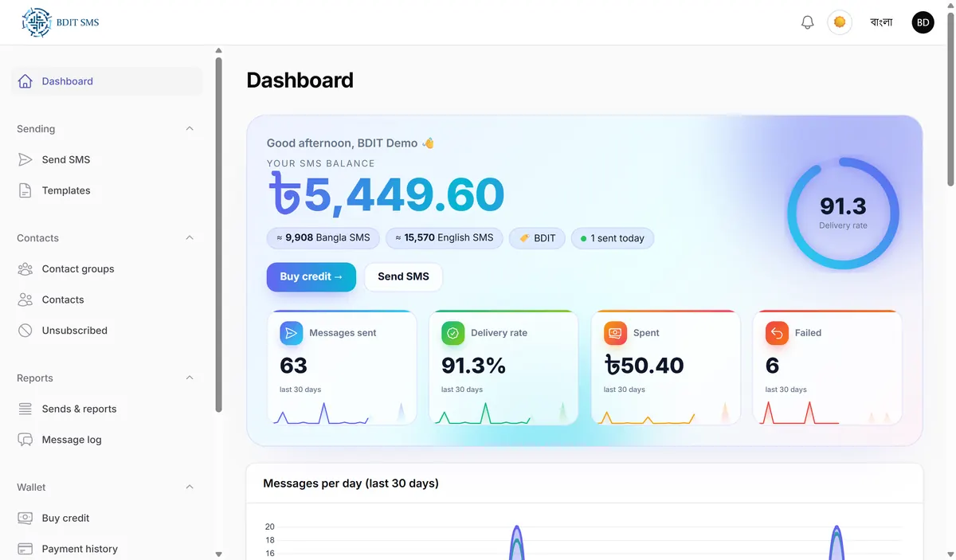Click the Good afternoon greeting text

click(x=351, y=143)
